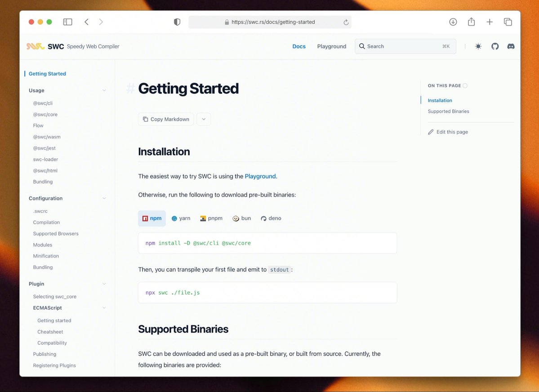Select the npm package manager tab
This screenshot has height=392, width=539.
pos(152,218)
